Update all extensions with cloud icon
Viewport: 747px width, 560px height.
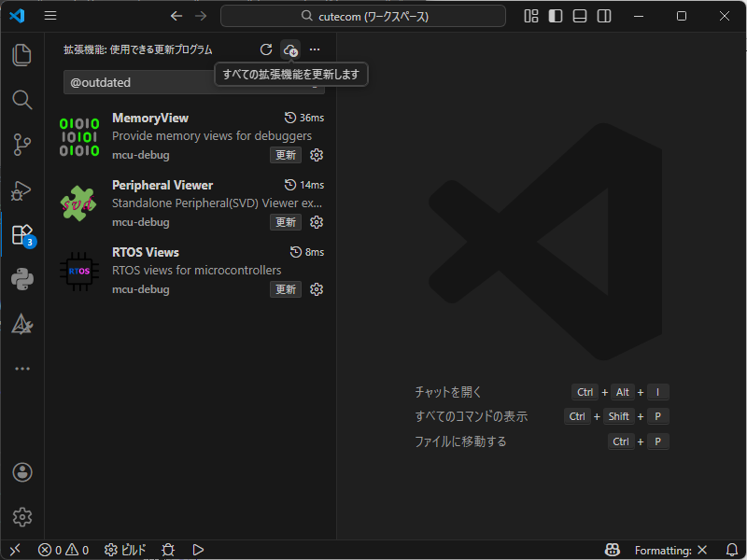[290, 49]
